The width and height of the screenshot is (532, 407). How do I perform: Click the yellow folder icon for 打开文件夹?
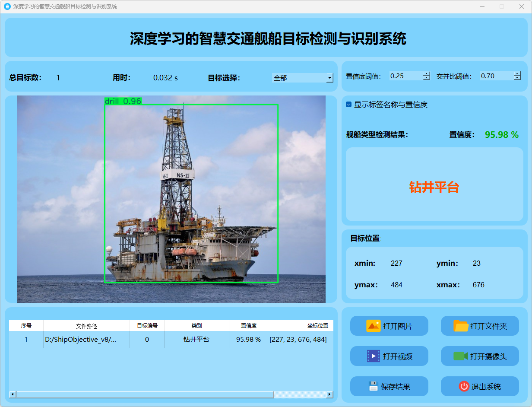(x=461, y=326)
